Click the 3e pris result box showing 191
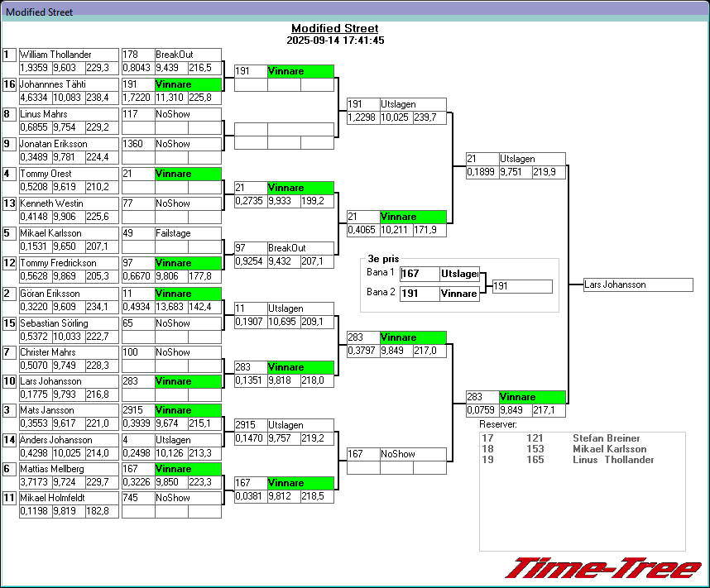This screenshot has height=588, width=710. pyautogui.click(x=521, y=286)
